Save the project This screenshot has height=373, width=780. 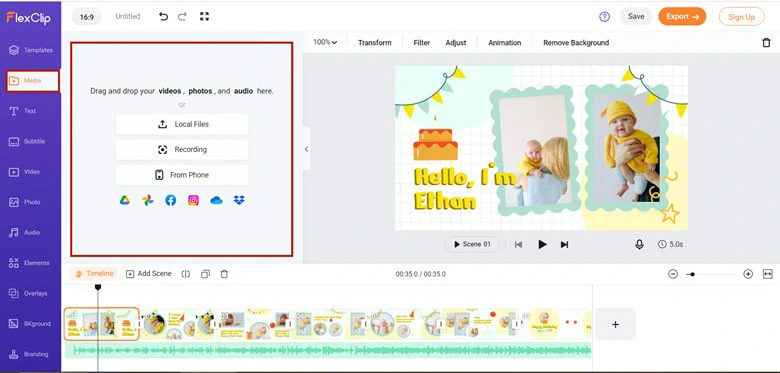point(636,16)
